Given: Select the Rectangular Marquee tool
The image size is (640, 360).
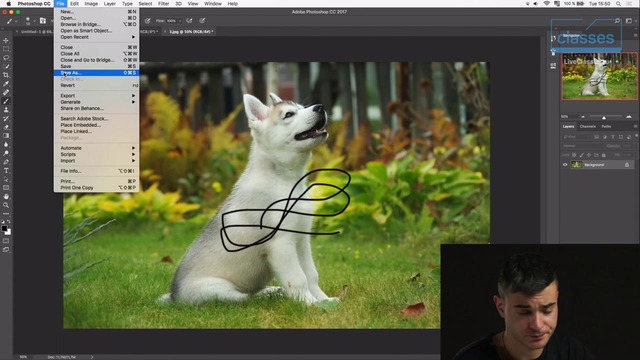Looking at the screenshot, I should [6, 49].
